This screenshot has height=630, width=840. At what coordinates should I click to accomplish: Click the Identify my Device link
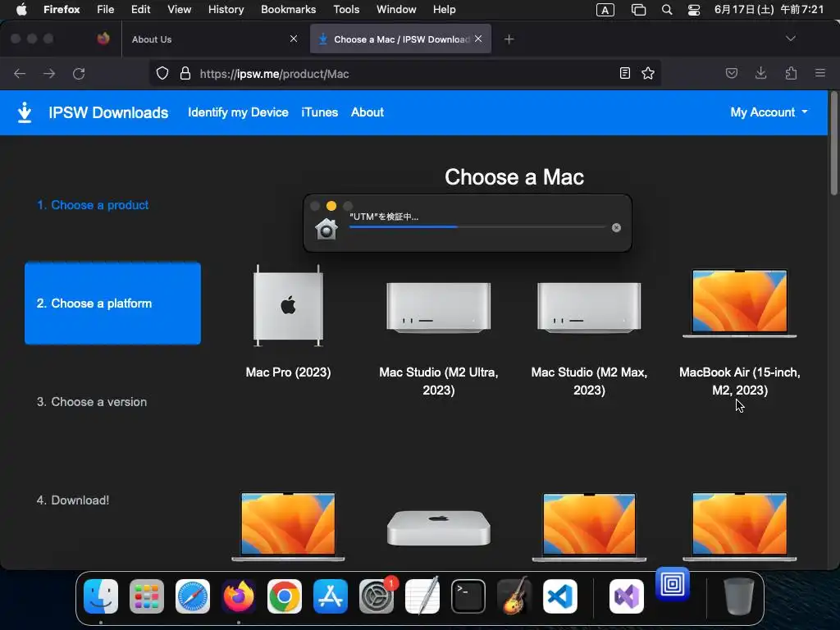coord(238,112)
